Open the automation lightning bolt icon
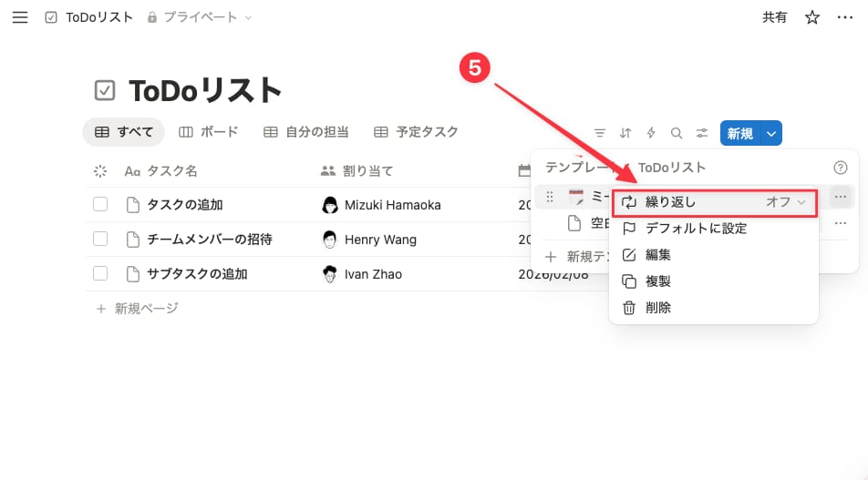Viewport: 868px width, 480px height. (651, 133)
